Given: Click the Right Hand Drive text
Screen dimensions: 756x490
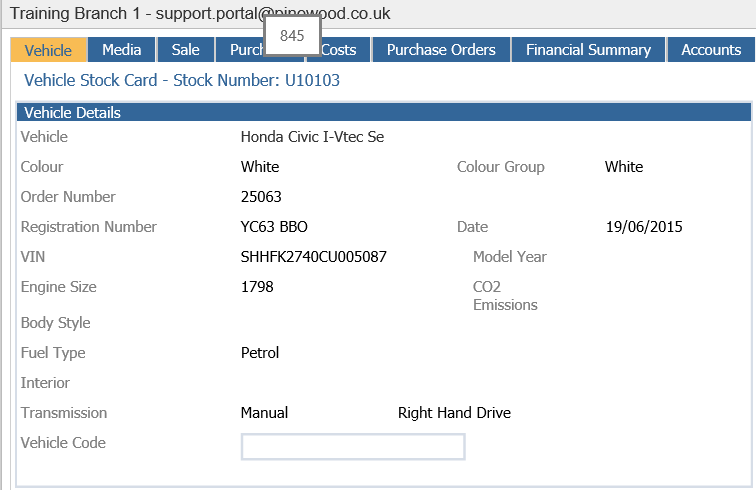Looking at the screenshot, I should pyautogui.click(x=454, y=413).
